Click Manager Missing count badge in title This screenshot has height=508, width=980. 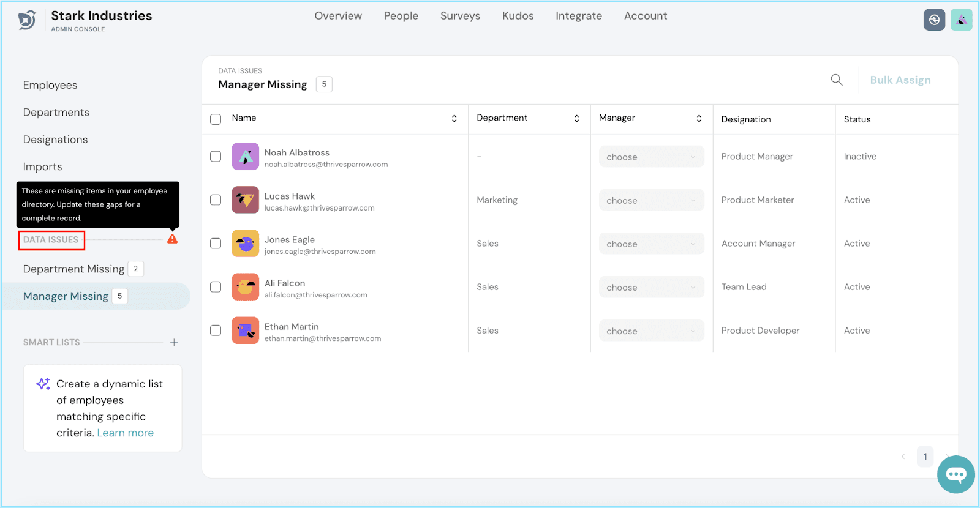coord(324,84)
